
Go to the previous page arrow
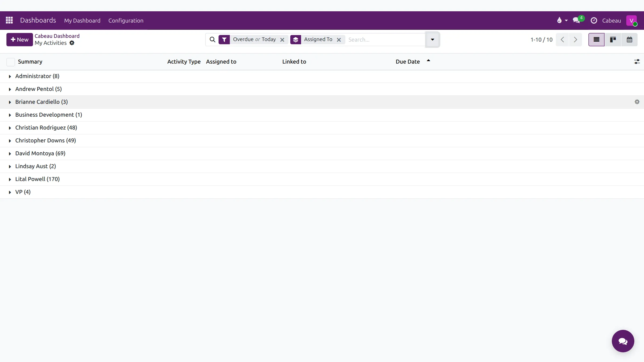coord(562,40)
